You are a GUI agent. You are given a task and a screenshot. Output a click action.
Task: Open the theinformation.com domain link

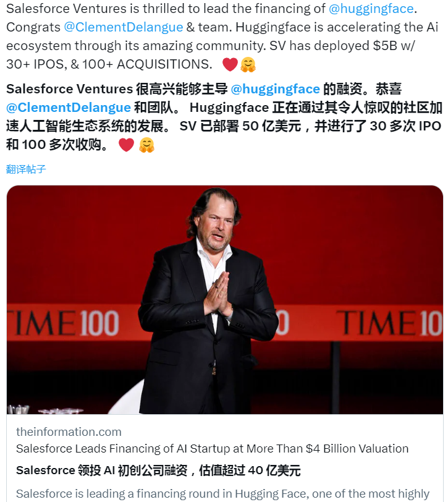(68, 432)
